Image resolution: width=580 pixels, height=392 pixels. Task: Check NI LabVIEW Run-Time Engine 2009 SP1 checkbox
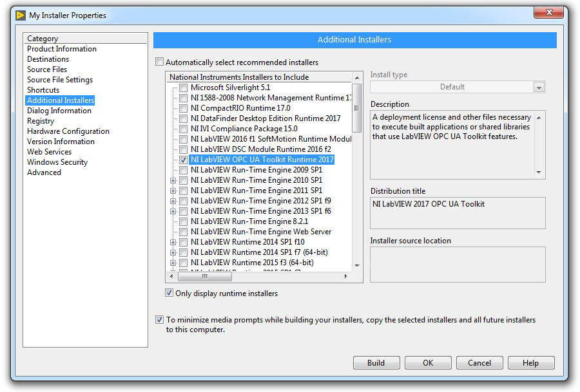pyautogui.click(x=184, y=171)
